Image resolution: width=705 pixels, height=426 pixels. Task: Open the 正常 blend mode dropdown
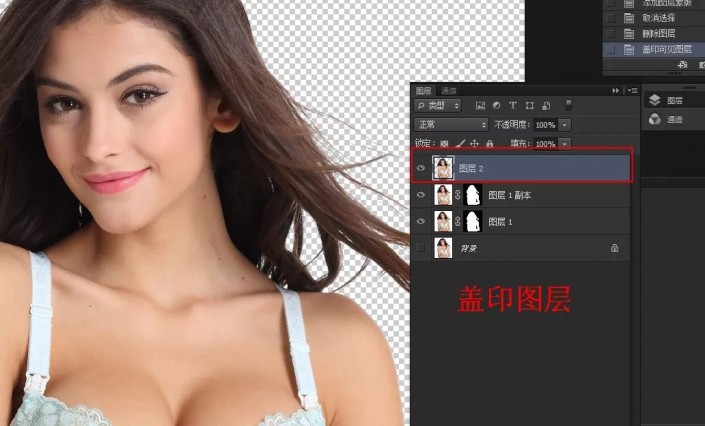451,125
